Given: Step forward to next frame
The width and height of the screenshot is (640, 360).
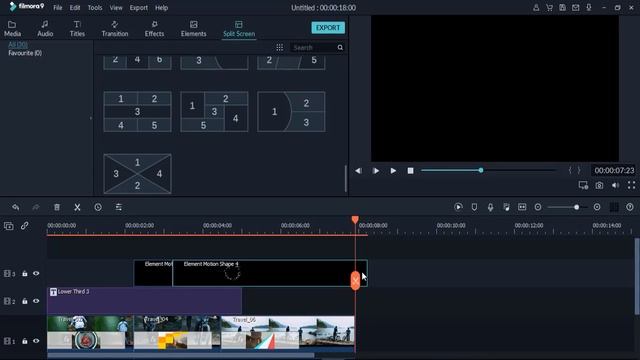Looking at the screenshot, I should point(376,171).
